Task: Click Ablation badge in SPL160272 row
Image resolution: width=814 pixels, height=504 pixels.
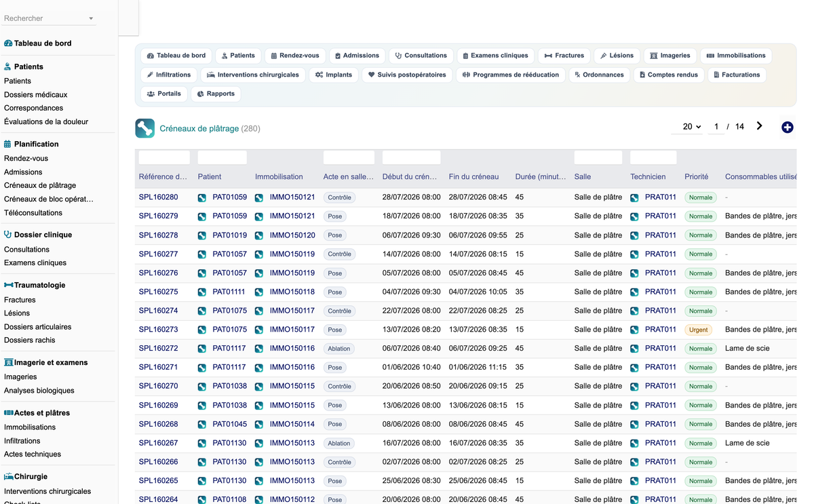Action: coord(339,349)
